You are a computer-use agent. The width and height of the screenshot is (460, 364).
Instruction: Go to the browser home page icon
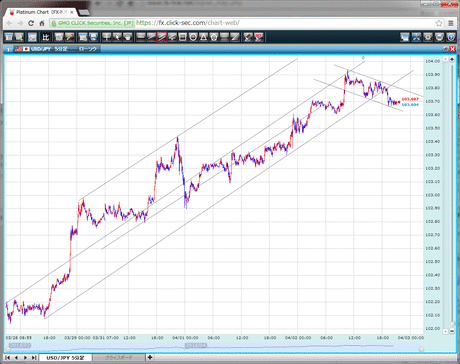(42, 23)
